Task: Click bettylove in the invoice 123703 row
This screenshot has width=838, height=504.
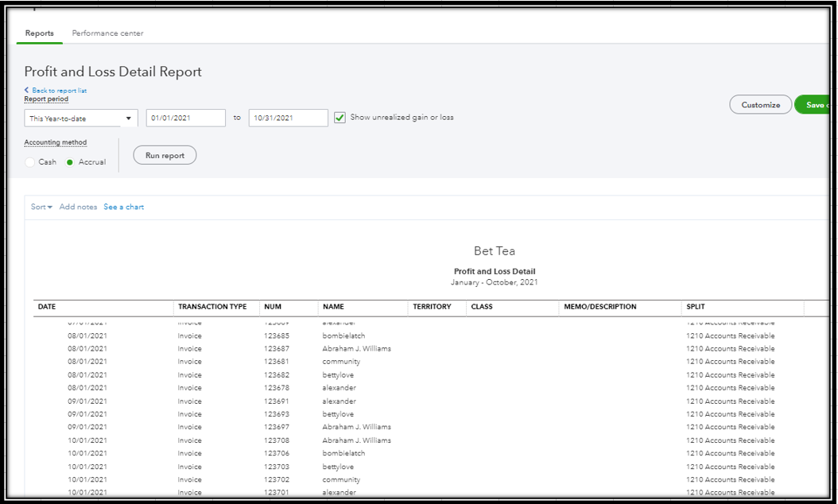Action: pos(338,467)
